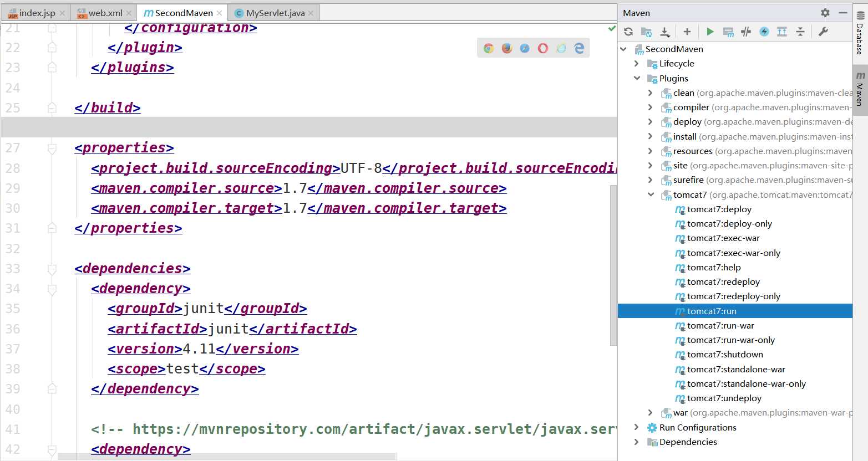Screen dimensions: 868x461
Task: Open page in Chrome browser
Action: pos(489,48)
